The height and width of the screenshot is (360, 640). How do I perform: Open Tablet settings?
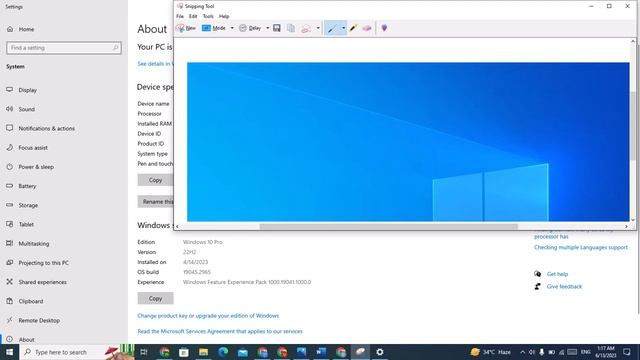coord(26,224)
